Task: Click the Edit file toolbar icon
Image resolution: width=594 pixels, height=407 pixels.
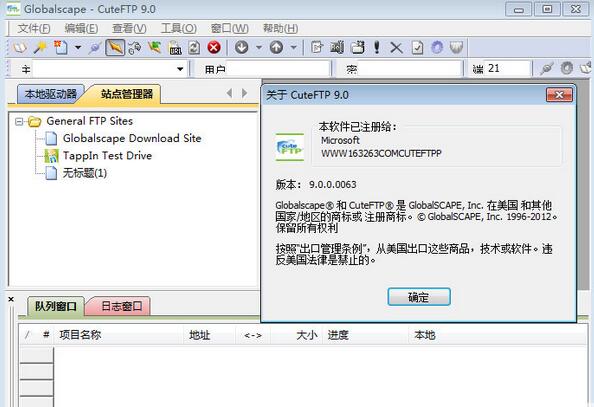Action: click(317, 48)
